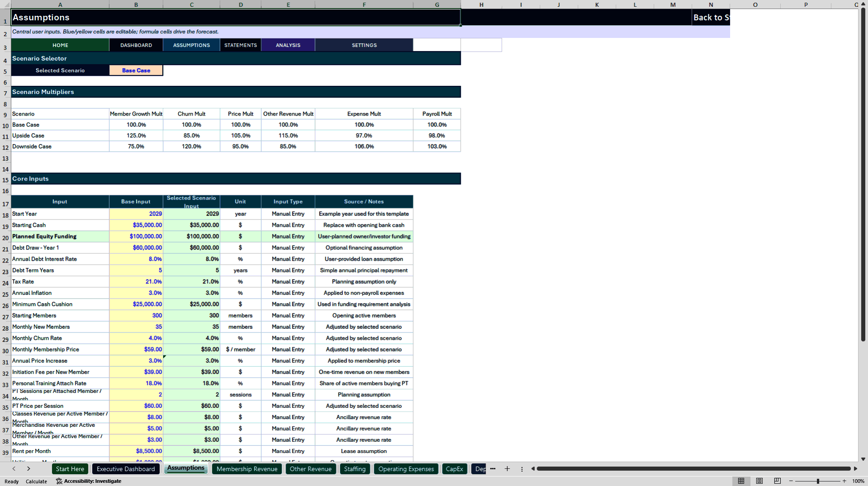The image size is (868, 486).
Task: Open Accessibility Investigate checker
Action: (89, 481)
